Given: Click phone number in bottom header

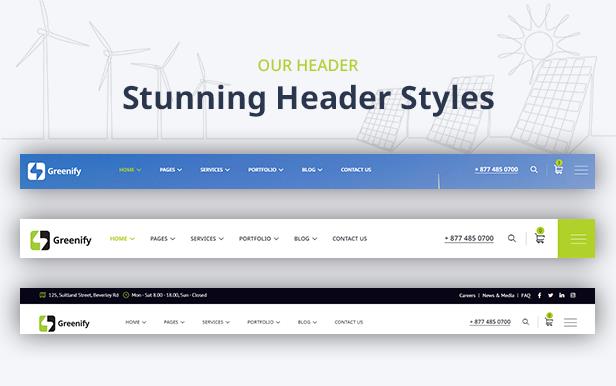Looking at the screenshot, I should click(x=490, y=322).
